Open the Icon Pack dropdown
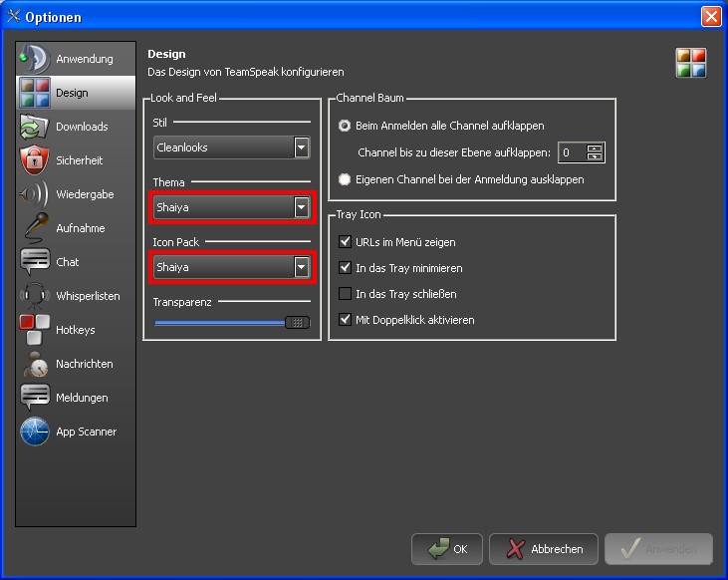Image resolution: width=728 pixels, height=580 pixels. (x=231, y=267)
